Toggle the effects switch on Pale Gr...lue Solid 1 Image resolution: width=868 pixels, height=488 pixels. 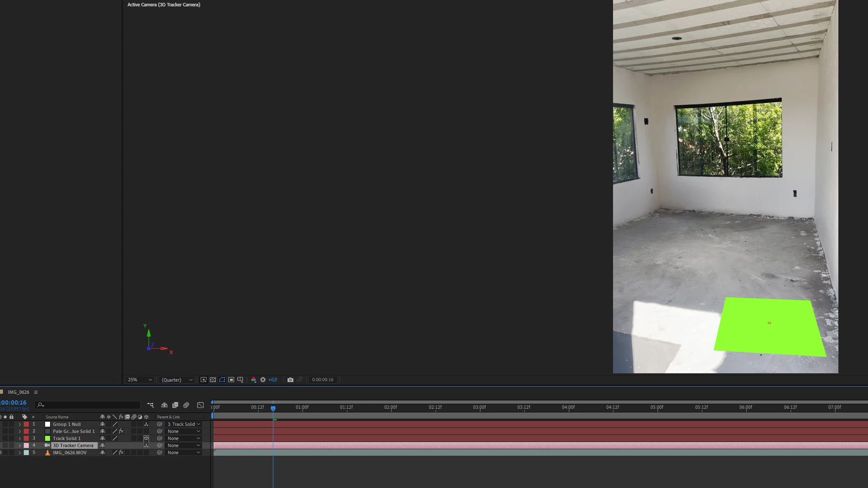tap(121, 431)
